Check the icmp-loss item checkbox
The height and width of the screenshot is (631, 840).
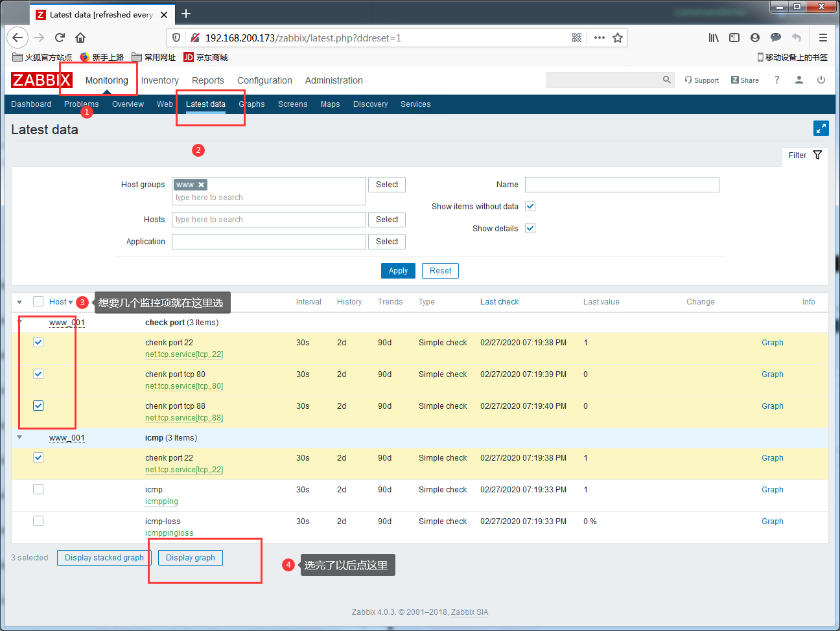[38, 521]
